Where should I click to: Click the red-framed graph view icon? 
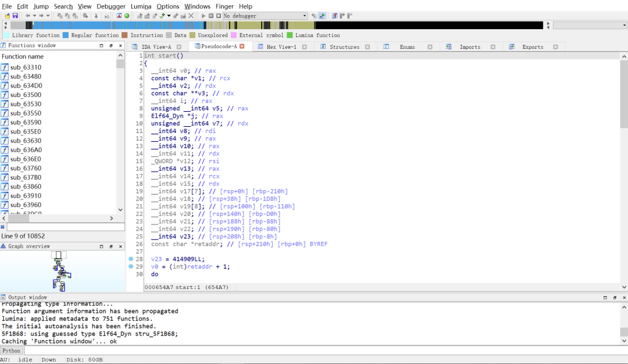click(x=119, y=16)
